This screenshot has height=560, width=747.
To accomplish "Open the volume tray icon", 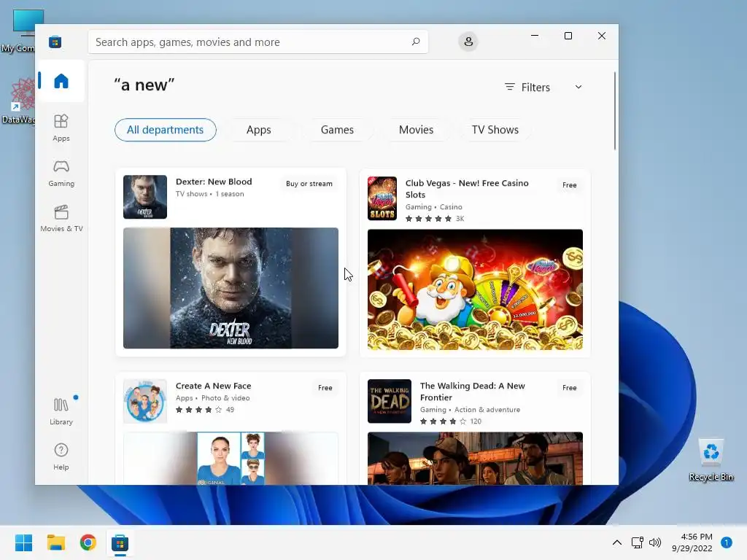I will 655,542.
